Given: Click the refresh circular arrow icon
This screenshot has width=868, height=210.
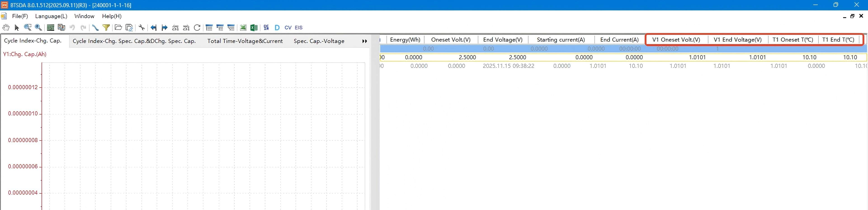Looking at the screenshot, I should [x=197, y=28].
